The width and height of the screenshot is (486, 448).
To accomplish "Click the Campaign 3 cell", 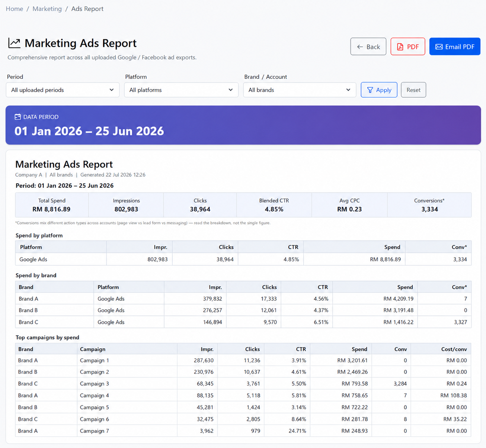I will click(x=127, y=384).
